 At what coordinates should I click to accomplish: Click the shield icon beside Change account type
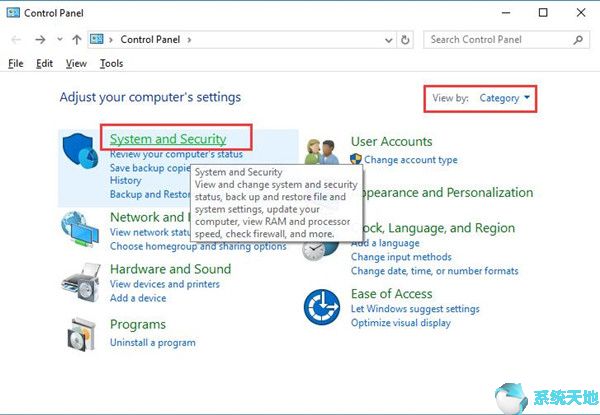click(356, 159)
